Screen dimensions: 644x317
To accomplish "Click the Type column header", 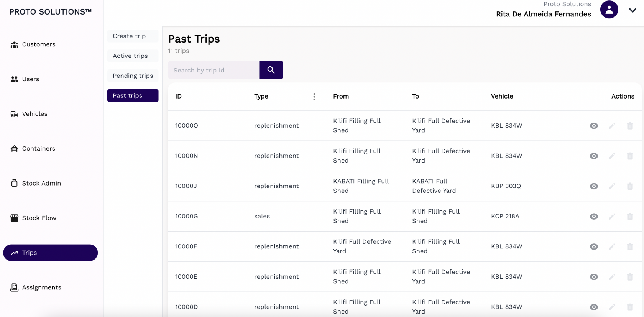I will [x=261, y=96].
